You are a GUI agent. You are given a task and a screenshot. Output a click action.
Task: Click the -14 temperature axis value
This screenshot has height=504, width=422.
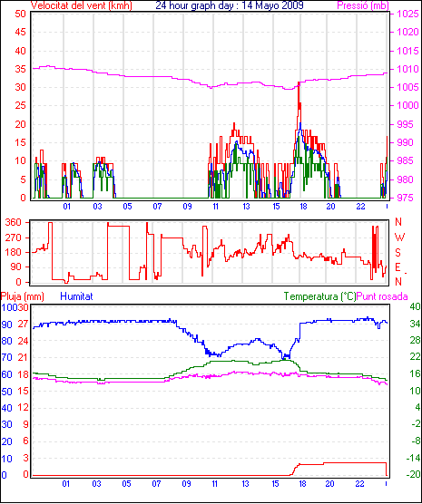pyautogui.click(x=414, y=458)
